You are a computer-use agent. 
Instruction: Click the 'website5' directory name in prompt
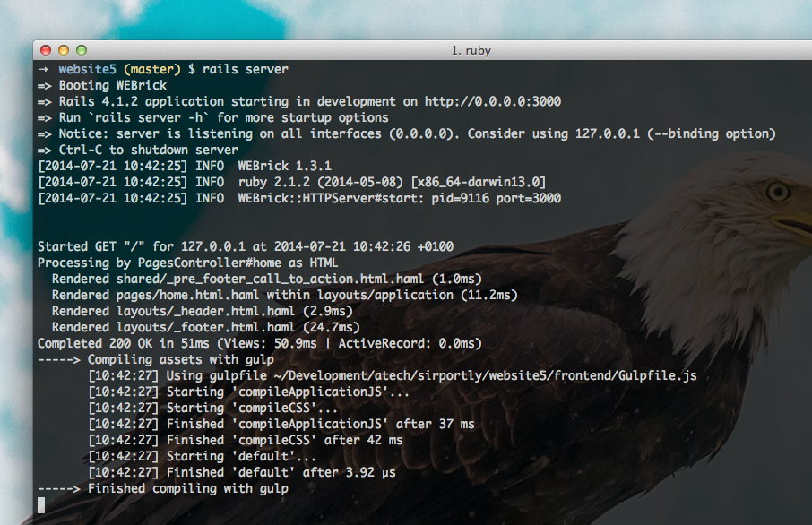88,69
